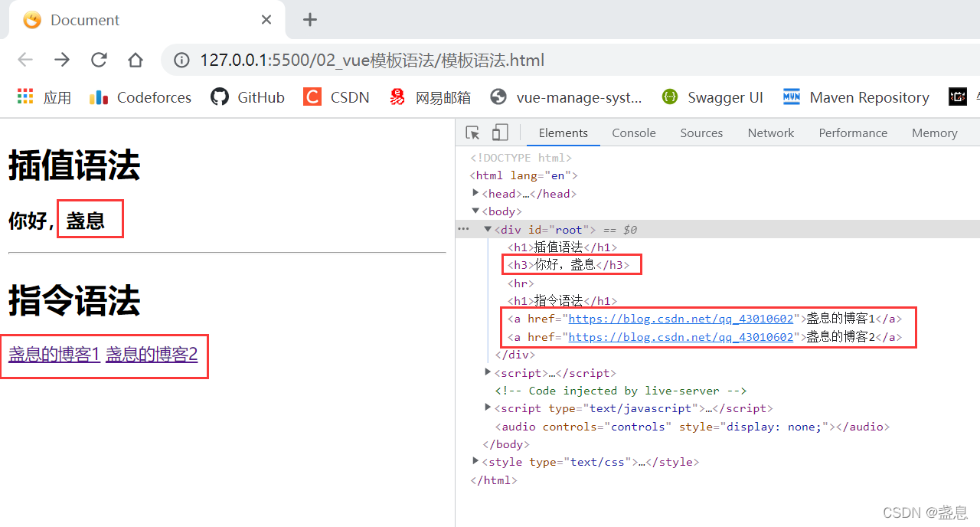Switch to the Elements tab

[563, 133]
